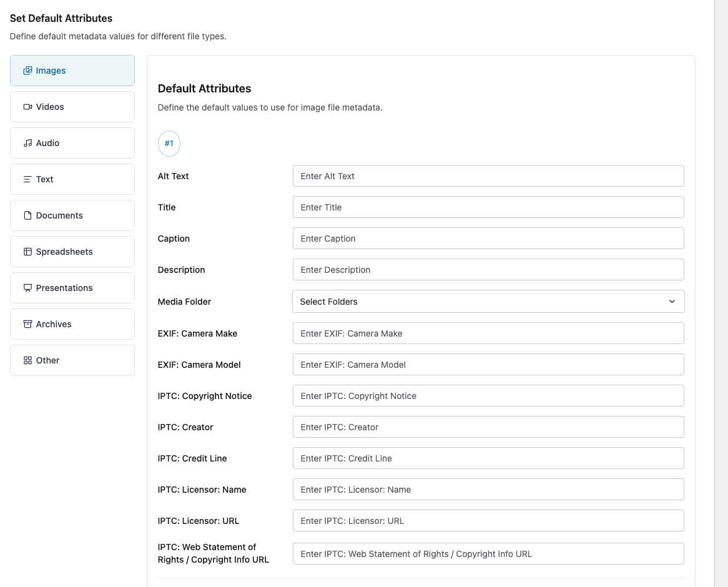Select the Presentations tab

[72, 288]
